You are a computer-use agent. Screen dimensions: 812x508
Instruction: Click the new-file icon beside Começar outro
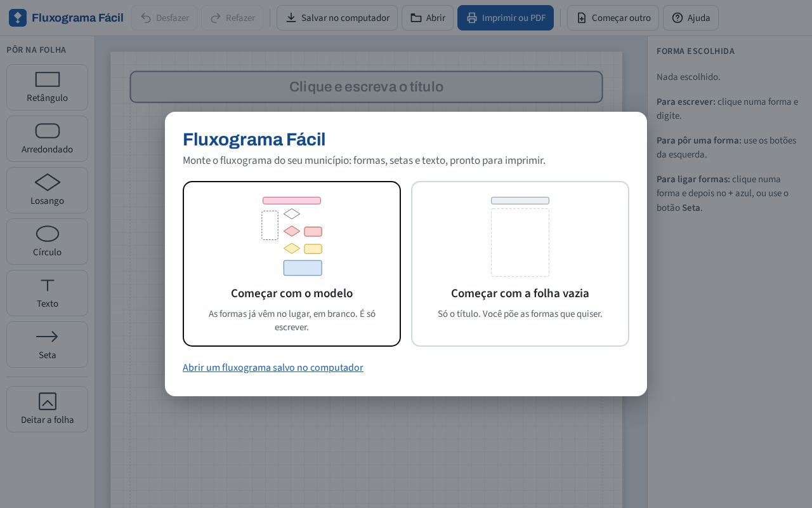pyautogui.click(x=582, y=18)
